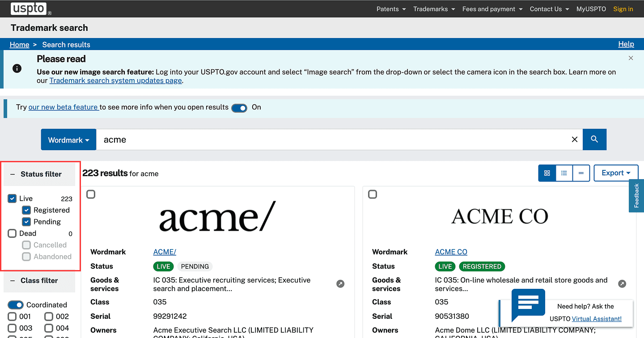644x338 pixels.
Task: Check the Dead status checkbox
Action: pyautogui.click(x=12, y=233)
